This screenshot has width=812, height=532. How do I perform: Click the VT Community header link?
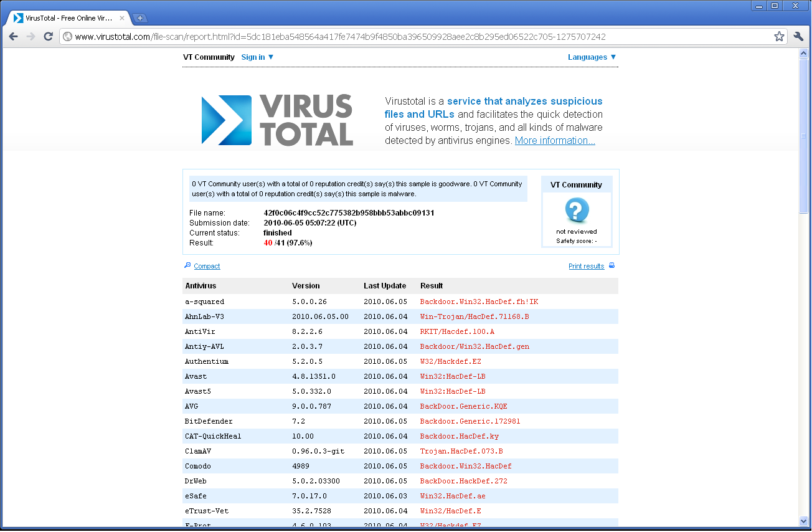[x=209, y=57]
